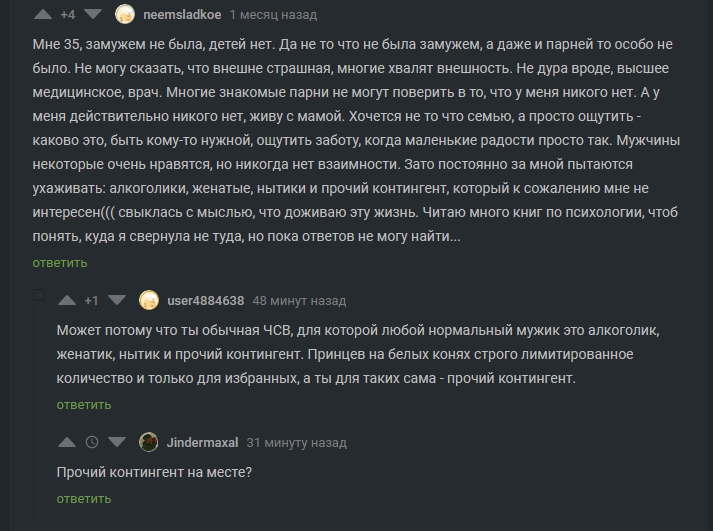Viewport: 713px width, 531px height.
Task: Open Jindermaxal's avatar thumbnail
Action: (x=149, y=442)
